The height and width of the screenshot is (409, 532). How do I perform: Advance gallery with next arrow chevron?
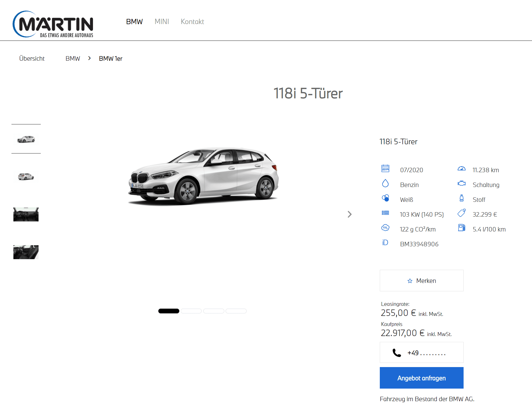coord(349,214)
